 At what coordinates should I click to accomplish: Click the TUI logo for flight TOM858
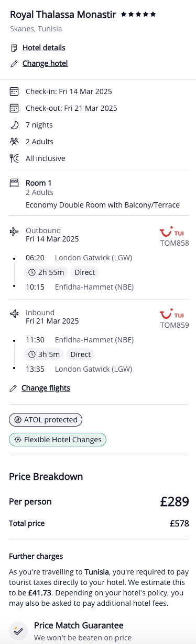(x=172, y=232)
